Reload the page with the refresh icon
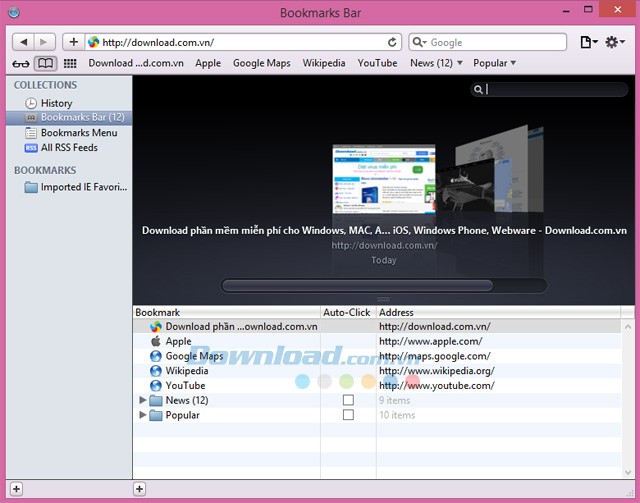640x503 pixels. pyautogui.click(x=393, y=42)
